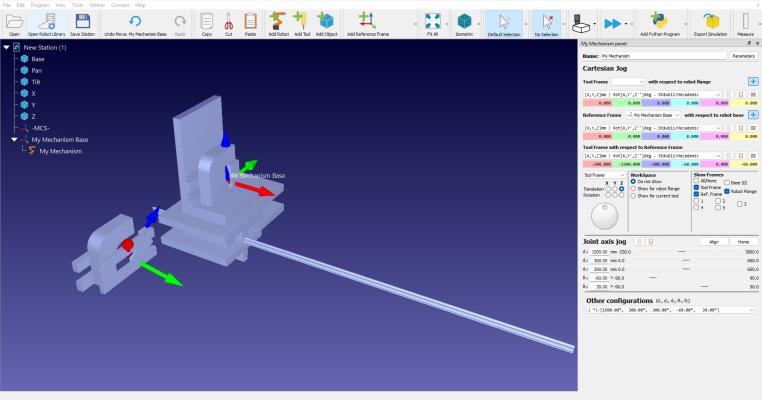Switch to Isometric view
This screenshot has height=400, width=762.
click(x=464, y=24)
